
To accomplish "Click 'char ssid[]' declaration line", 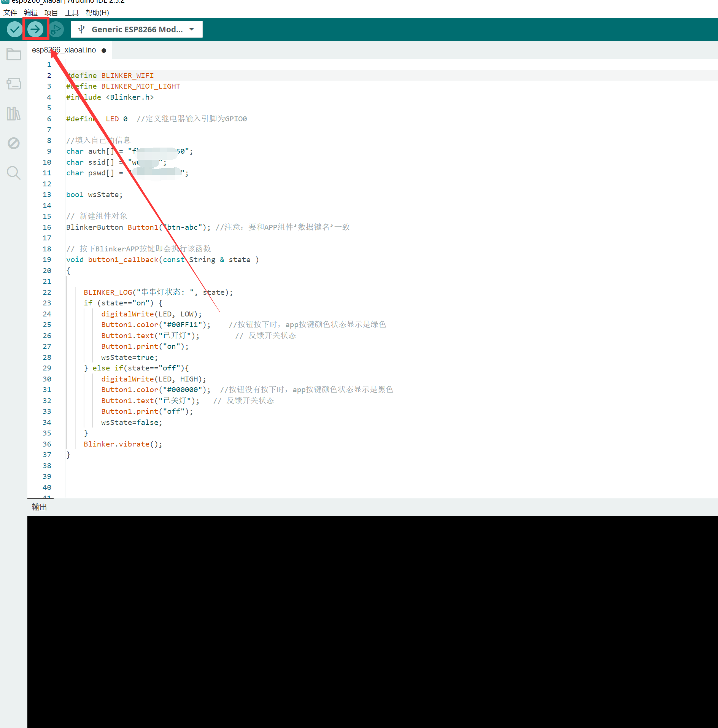I will click(x=116, y=162).
